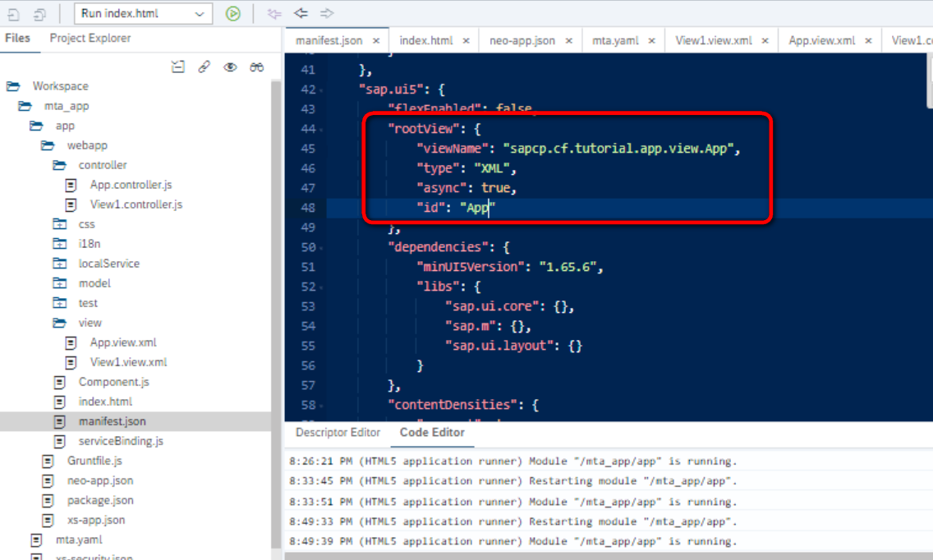The height and width of the screenshot is (560, 933).
Task: Select the manifest.json file icon in the sidebar
Action: click(59, 421)
